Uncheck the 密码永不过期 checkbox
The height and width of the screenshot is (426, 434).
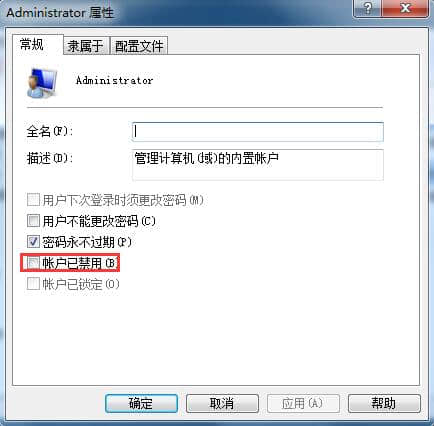click(x=33, y=242)
